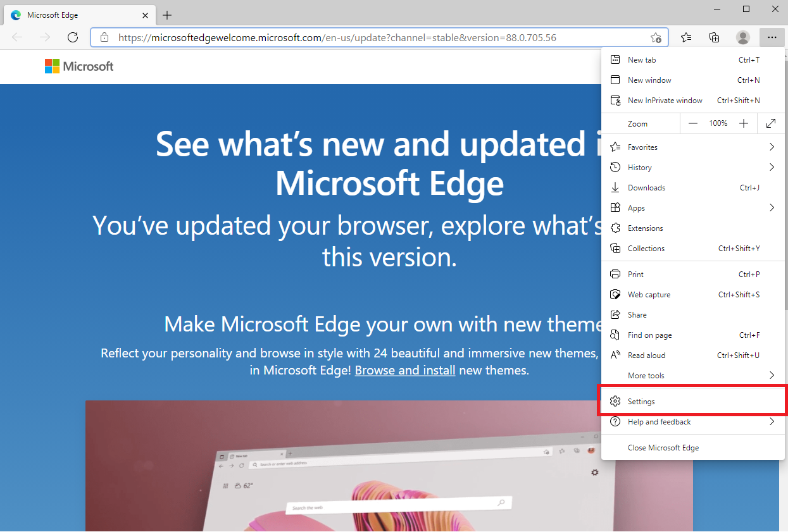Enter full screen from Zoom row
The width and height of the screenshot is (788, 532).
point(771,123)
